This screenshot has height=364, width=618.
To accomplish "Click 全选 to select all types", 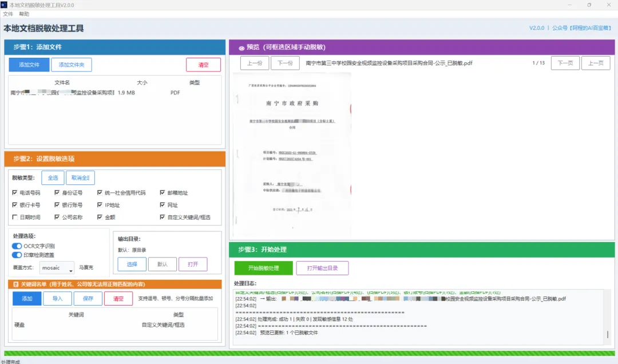I will coord(53,178).
